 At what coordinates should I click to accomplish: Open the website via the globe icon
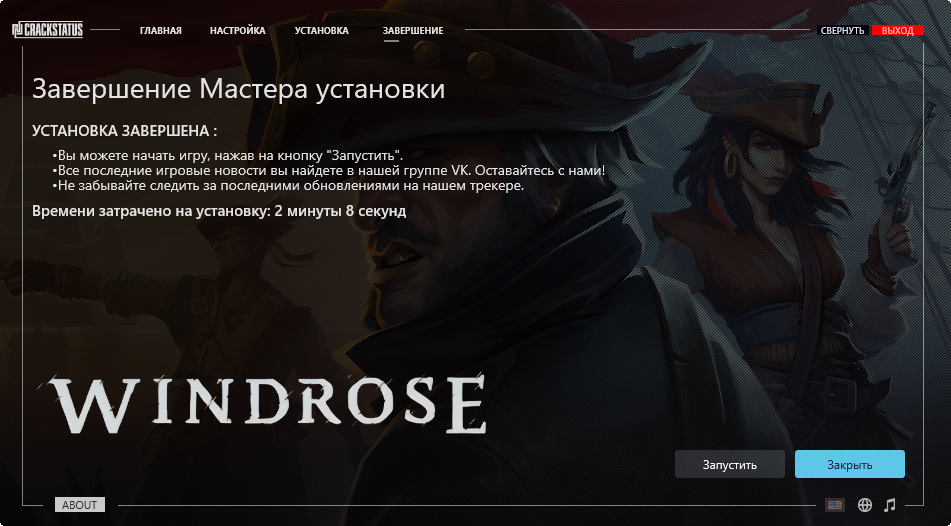coord(865,505)
